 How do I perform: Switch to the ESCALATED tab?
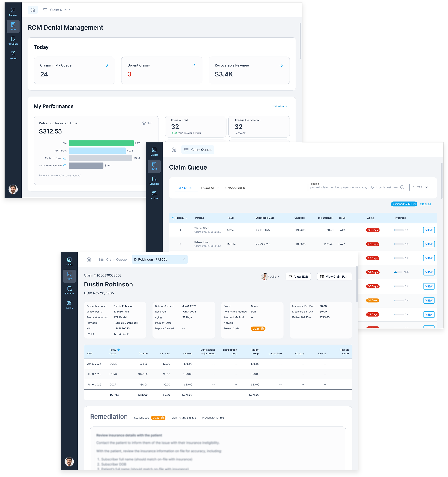(x=209, y=188)
